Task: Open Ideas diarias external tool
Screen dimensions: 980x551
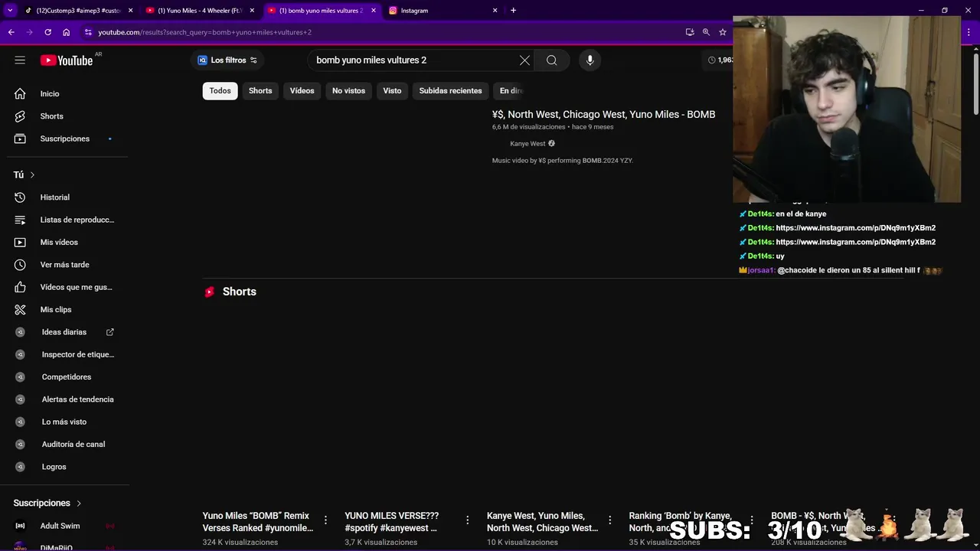Action: click(x=64, y=332)
